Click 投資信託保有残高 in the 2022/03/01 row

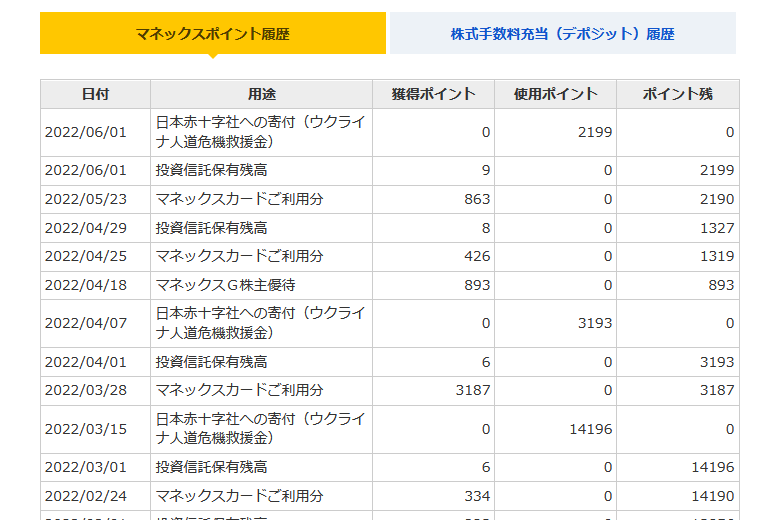[x=211, y=467]
